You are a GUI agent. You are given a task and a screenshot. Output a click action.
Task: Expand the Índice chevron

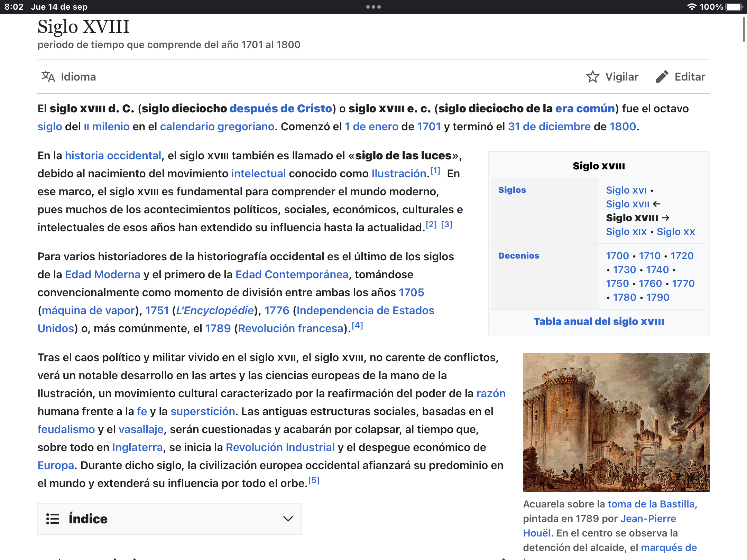pyautogui.click(x=288, y=519)
